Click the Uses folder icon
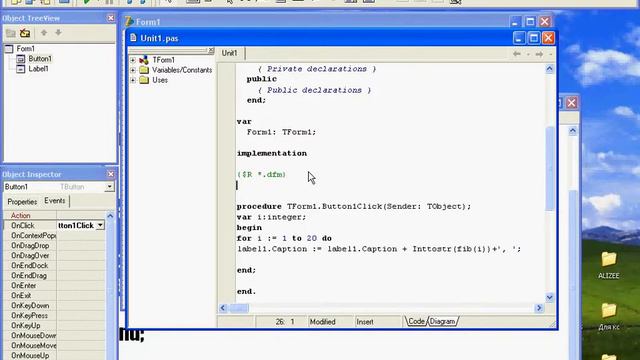This screenshot has height=360, width=640. click(144, 80)
